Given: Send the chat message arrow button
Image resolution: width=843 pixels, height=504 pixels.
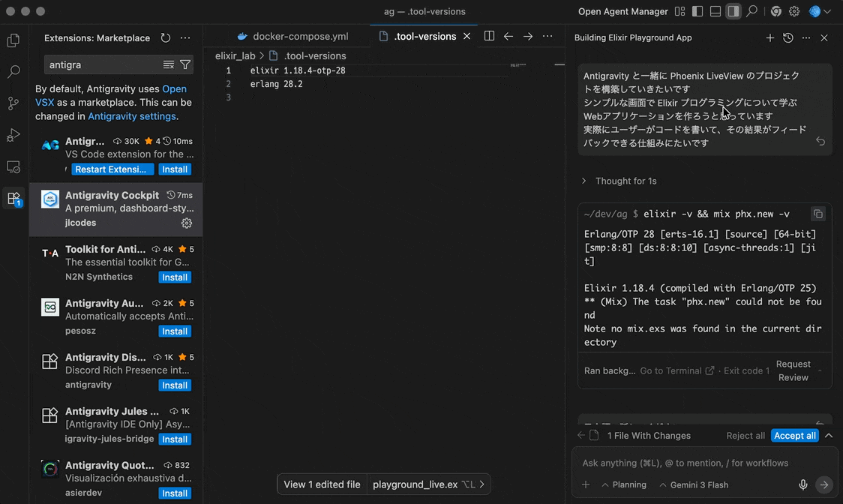Looking at the screenshot, I should (x=823, y=484).
